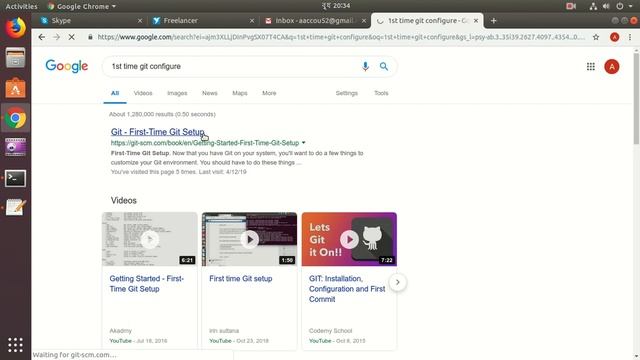Viewport: 640px width, 360px height.
Task: Show Applications grid in the dock
Action: point(16,345)
